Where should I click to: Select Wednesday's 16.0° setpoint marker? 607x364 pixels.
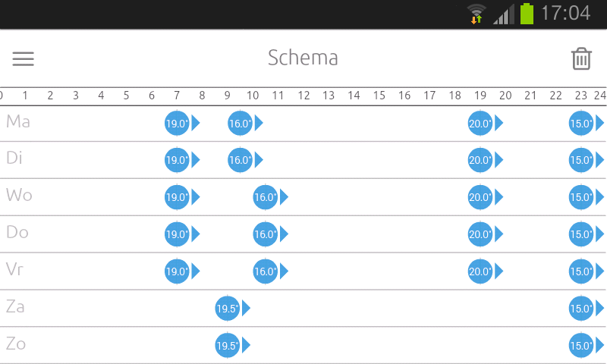[265, 197]
